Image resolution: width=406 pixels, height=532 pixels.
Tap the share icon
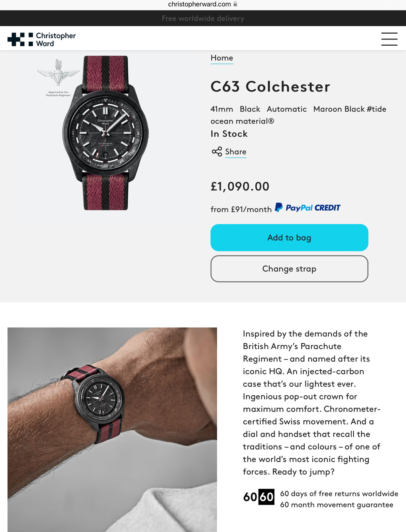pos(217,152)
